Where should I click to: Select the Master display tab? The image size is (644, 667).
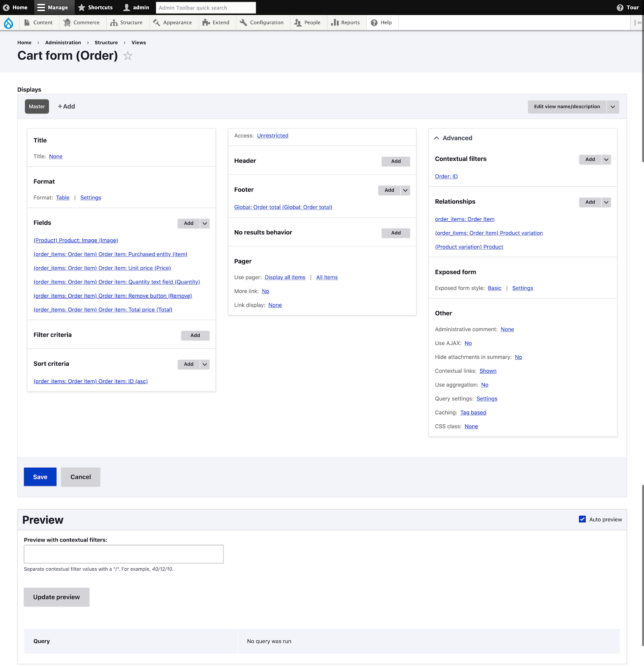pos(37,107)
